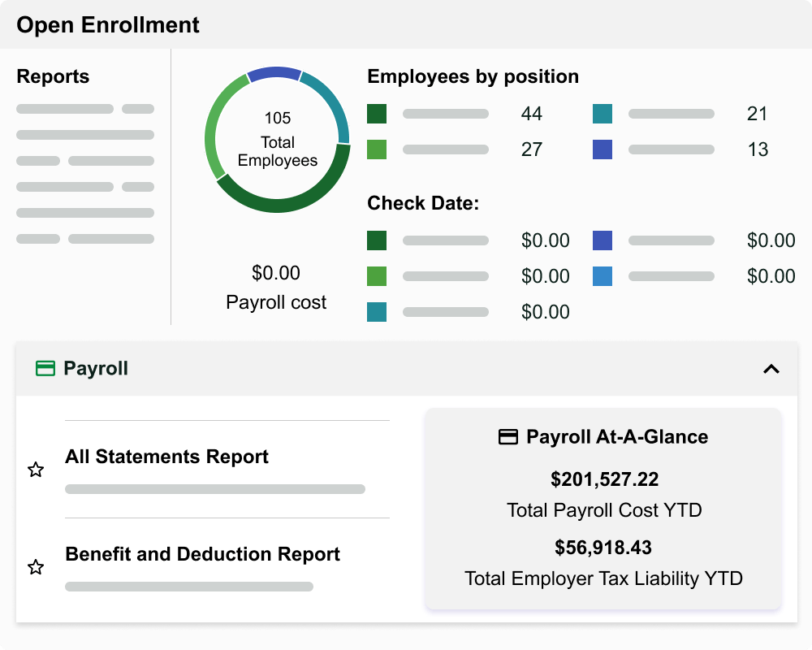Open the Benefit and Deduction Report
The image size is (812, 650).
[202, 554]
